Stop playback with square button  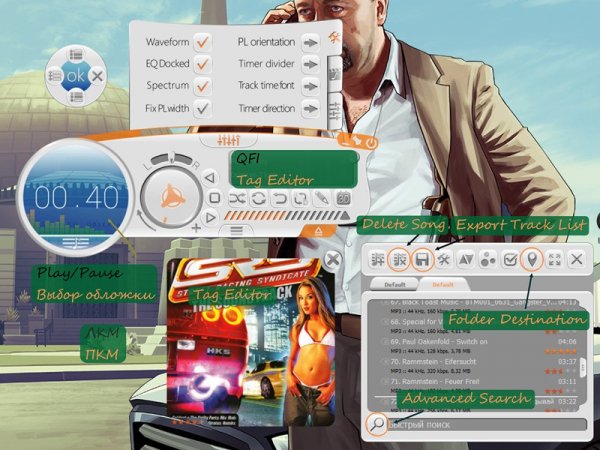[x=215, y=198]
